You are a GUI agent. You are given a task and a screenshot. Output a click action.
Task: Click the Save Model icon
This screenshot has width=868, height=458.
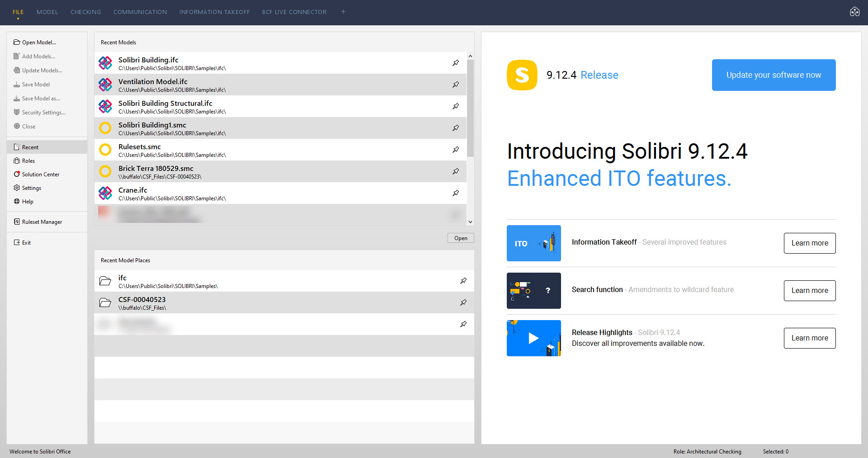17,84
